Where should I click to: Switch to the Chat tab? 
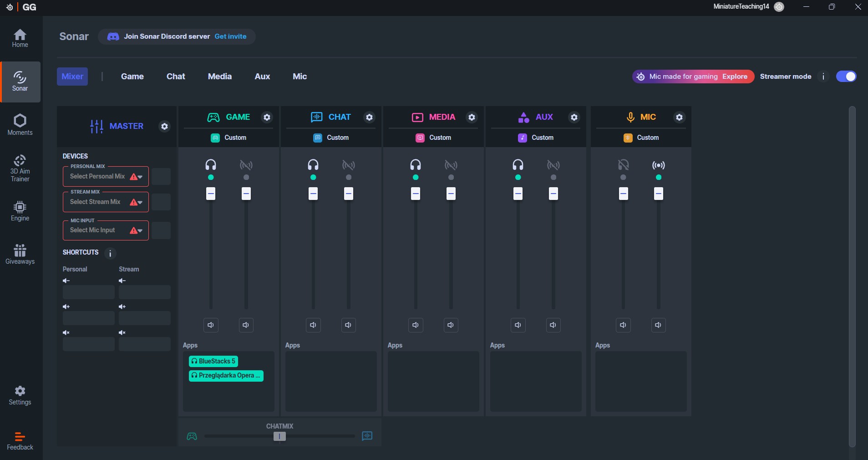(x=176, y=77)
